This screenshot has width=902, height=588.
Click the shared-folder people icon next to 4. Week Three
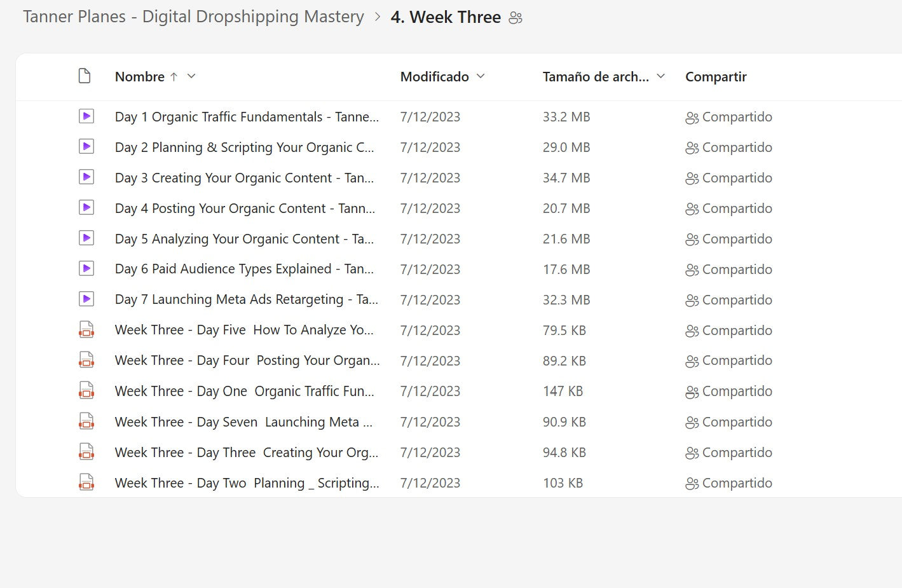click(x=516, y=18)
